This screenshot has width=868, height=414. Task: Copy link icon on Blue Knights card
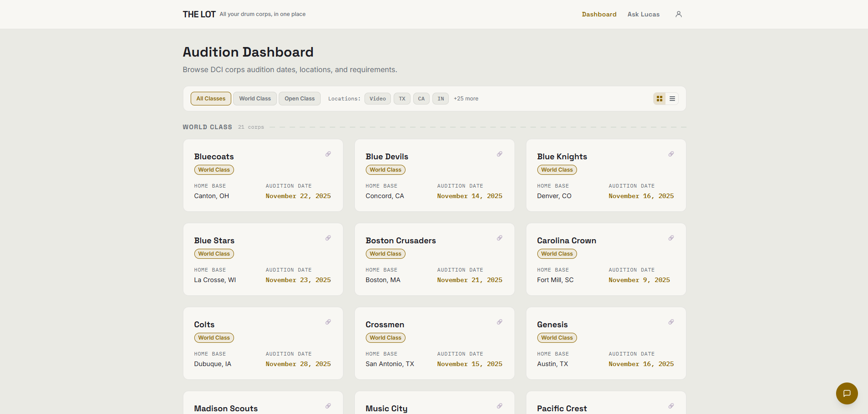[671, 154]
